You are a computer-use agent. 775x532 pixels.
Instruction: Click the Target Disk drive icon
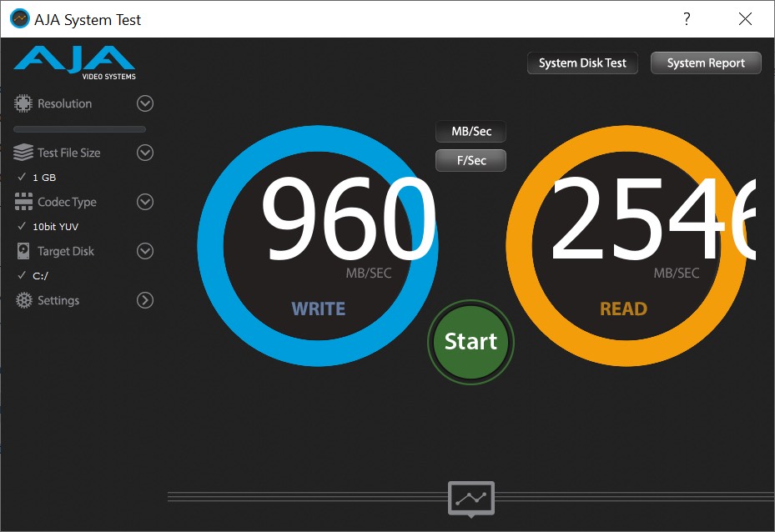(23, 251)
